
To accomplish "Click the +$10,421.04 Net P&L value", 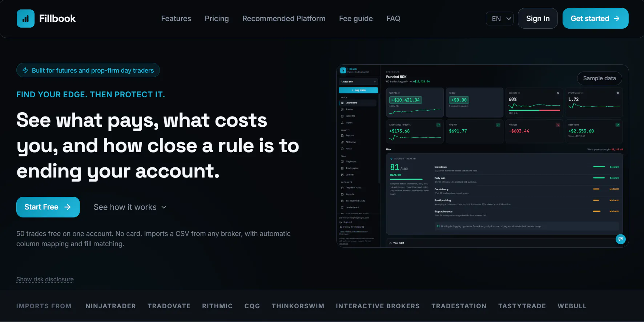I will point(406,100).
